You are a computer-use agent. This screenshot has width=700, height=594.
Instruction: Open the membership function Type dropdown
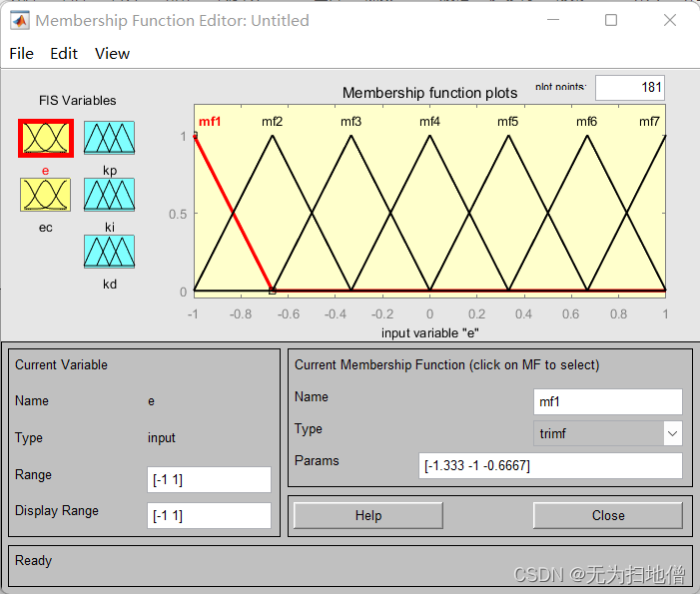(607, 433)
